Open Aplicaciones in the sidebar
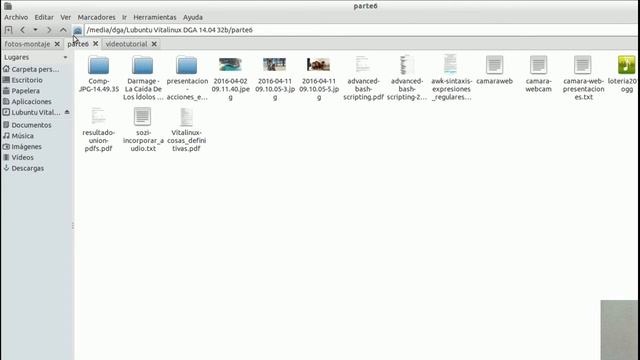This screenshot has width=640, height=360. pos(27,101)
